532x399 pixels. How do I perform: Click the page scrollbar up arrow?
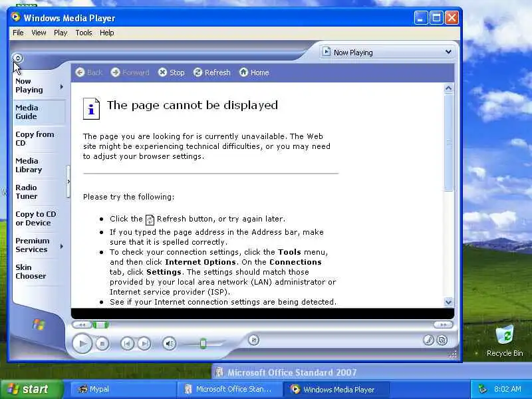448,88
